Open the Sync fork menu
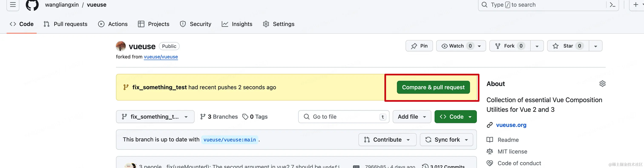The height and width of the screenshot is (168, 644). point(447,140)
